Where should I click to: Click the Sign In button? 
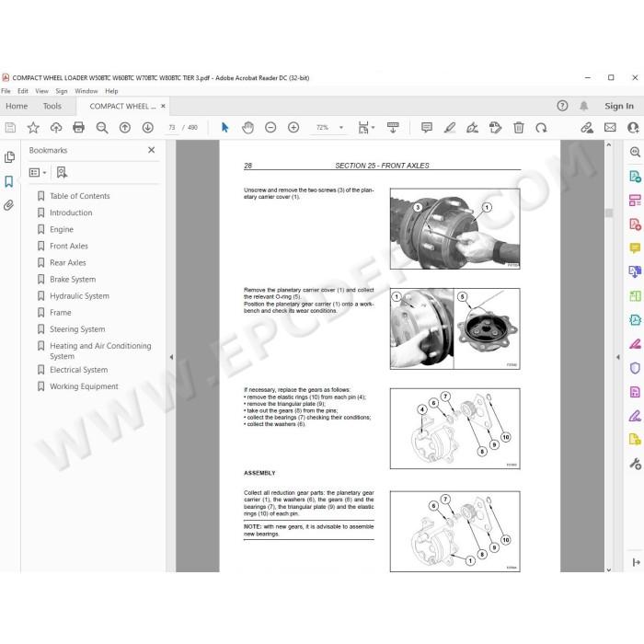tap(619, 106)
